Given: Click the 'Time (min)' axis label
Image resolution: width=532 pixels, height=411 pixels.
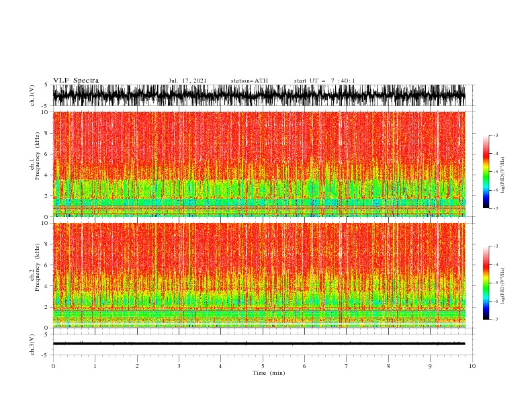Looking at the screenshot, I should (269, 373).
